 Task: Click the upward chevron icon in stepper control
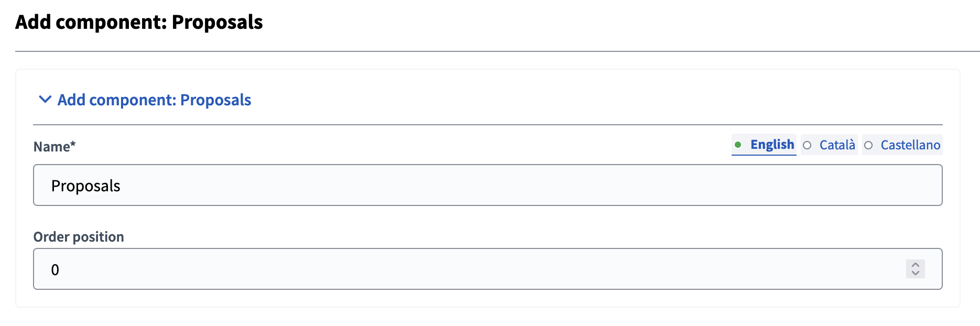pyautogui.click(x=916, y=265)
